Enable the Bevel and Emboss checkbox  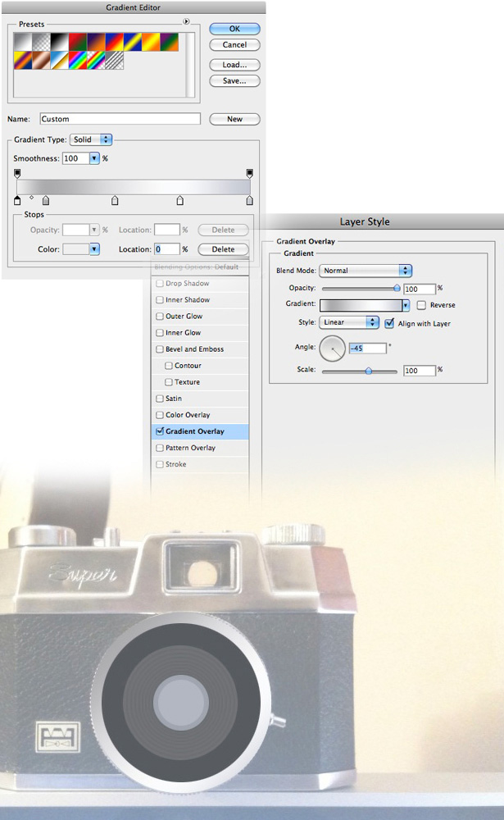[160, 349]
